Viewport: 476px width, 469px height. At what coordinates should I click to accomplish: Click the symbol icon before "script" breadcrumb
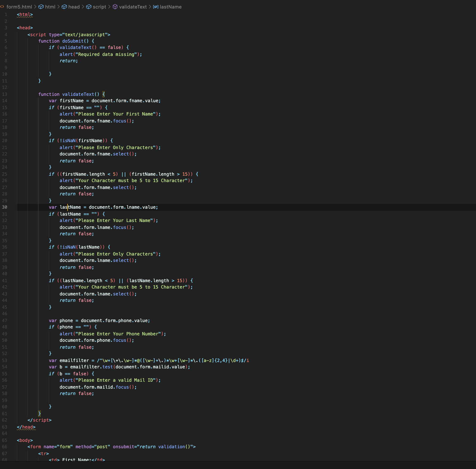click(x=89, y=7)
